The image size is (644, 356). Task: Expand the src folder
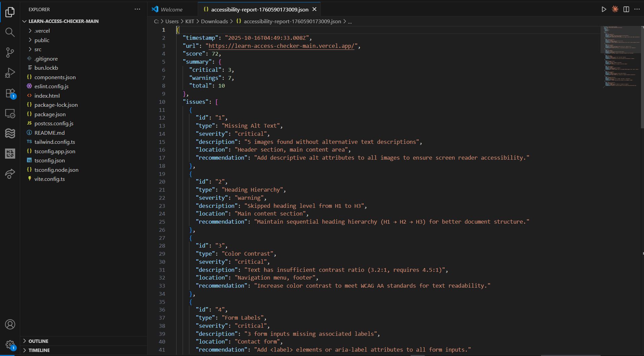coord(84,49)
